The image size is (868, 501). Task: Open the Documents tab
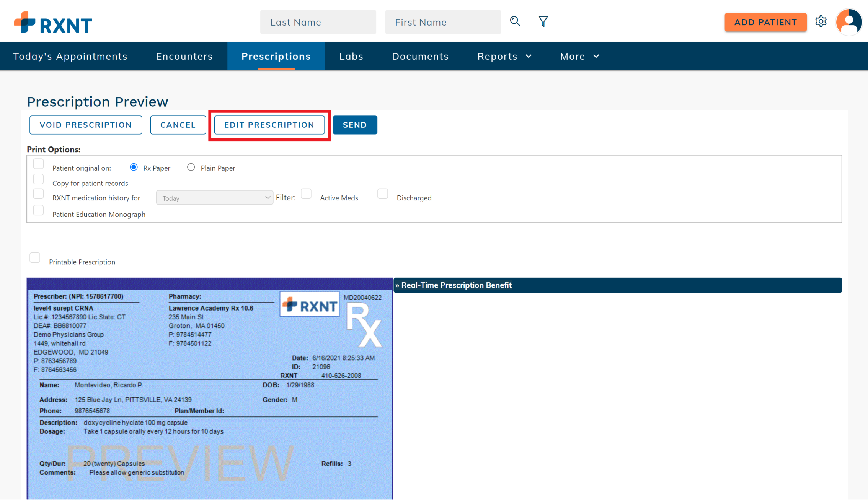[420, 56]
